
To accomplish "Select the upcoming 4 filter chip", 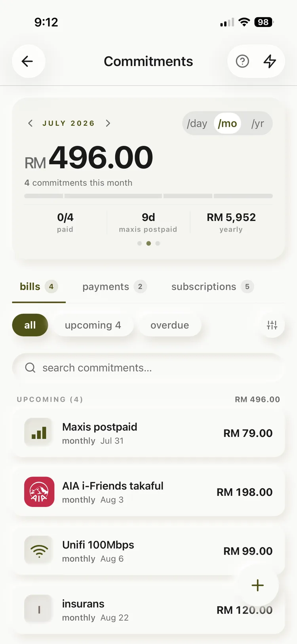I will 93,325.
